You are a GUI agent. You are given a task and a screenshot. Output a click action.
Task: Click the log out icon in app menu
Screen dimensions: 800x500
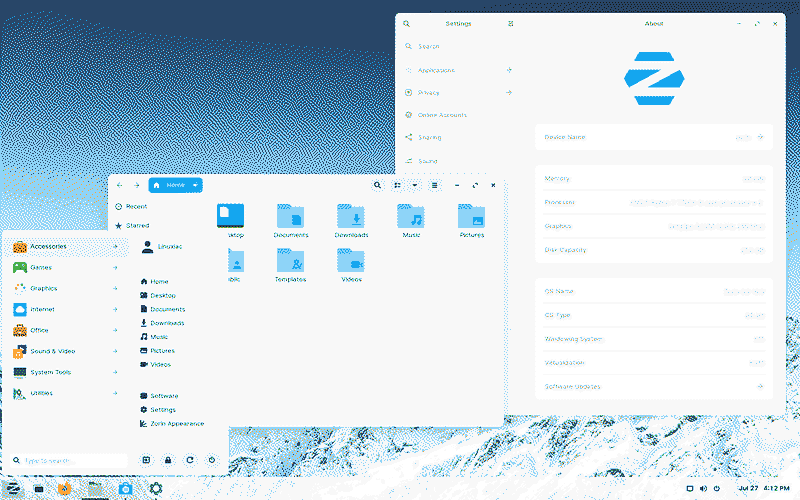tap(146, 460)
